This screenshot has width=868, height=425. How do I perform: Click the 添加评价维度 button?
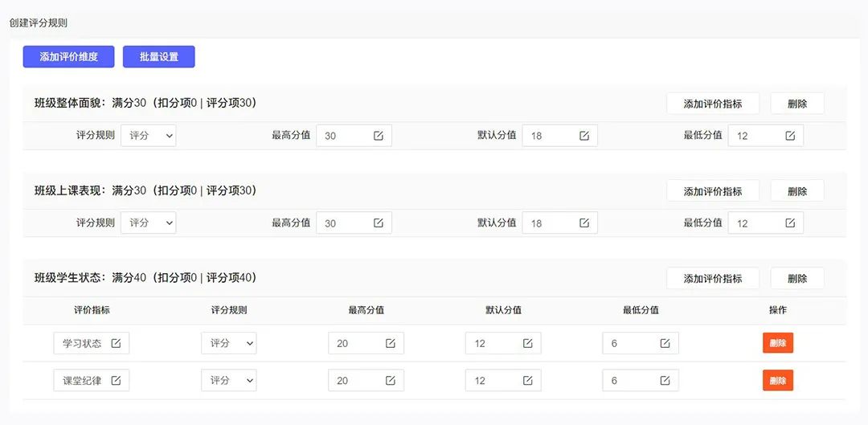tap(68, 56)
